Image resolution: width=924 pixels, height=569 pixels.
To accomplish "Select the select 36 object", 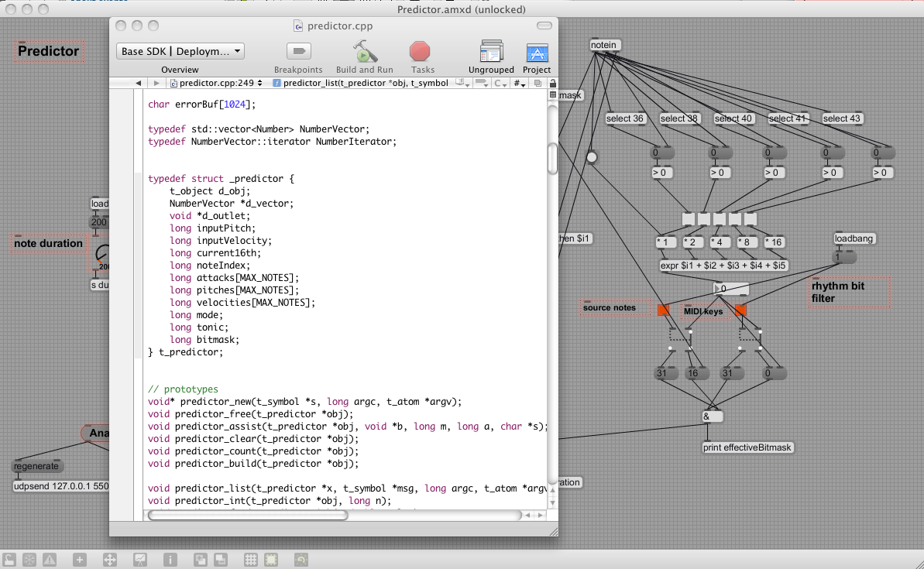I will [x=624, y=118].
